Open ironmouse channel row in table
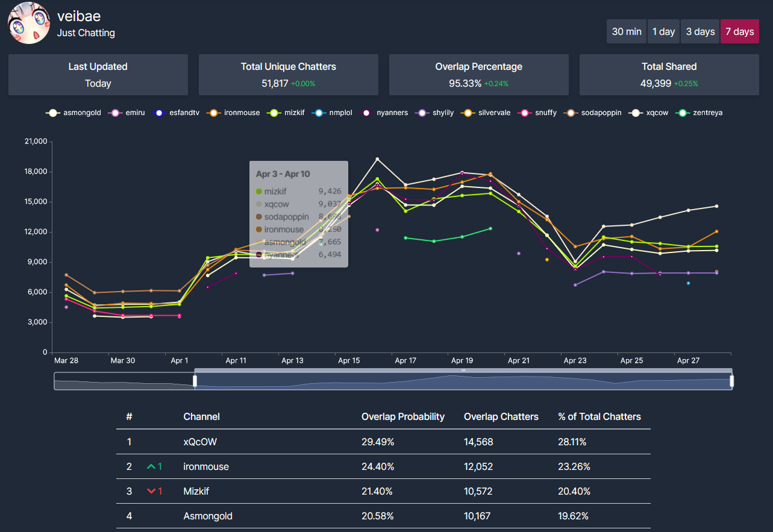The image size is (773, 532). pyautogui.click(x=206, y=467)
